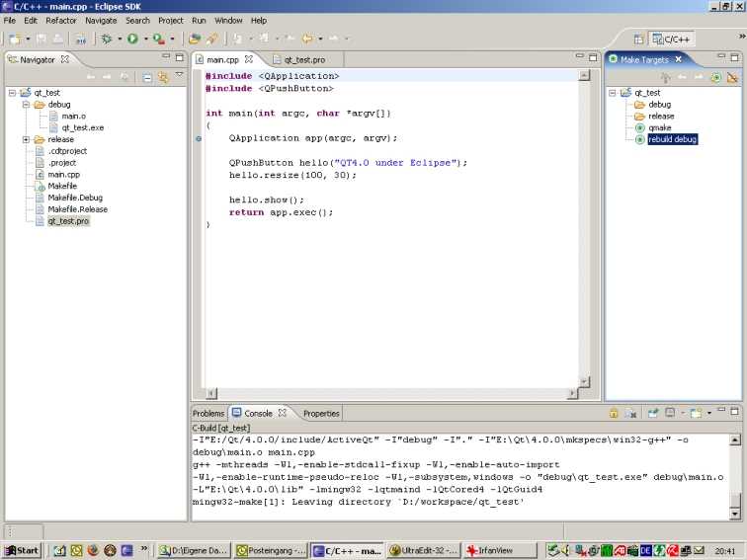Open the Open Console dropdown arrow

click(708, 413)
